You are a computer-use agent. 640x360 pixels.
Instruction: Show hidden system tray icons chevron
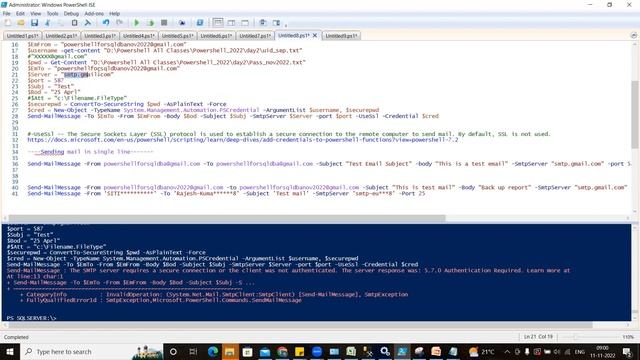pyautogui.click(x=507, y=351)
